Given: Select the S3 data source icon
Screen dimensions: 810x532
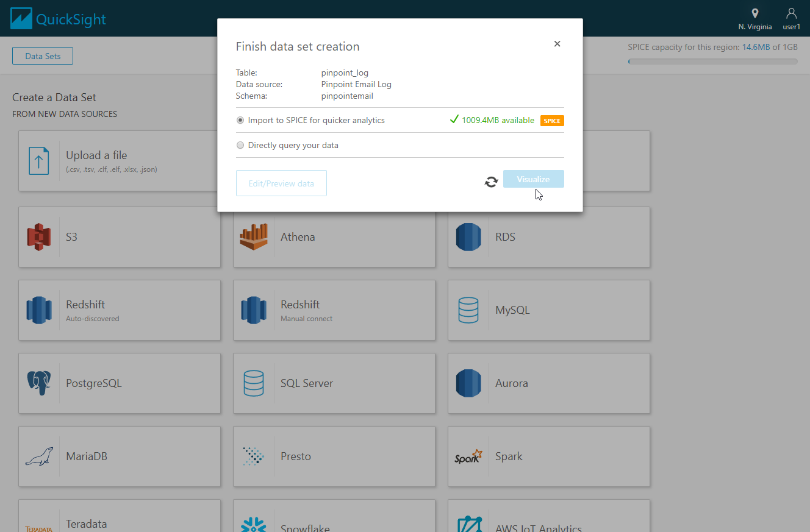Looking at the screenshot, I should [x=38, y=237].
